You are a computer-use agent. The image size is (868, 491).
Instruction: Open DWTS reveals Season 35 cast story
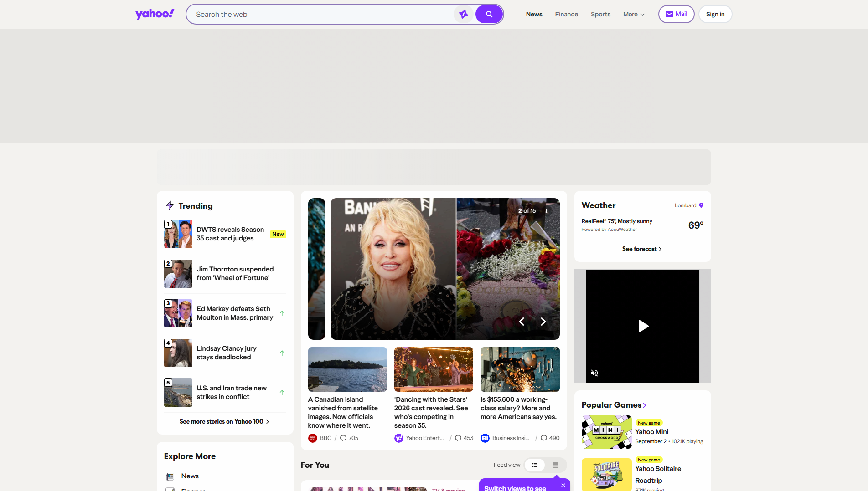(230, 234)
